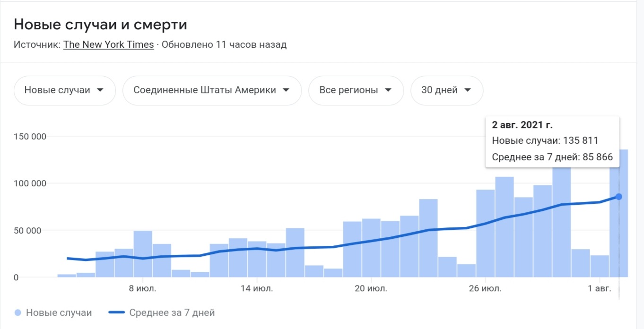Open The New York Times source link
Image resolution: width=644 pixels, height=329 pixels.
(108, 44)
